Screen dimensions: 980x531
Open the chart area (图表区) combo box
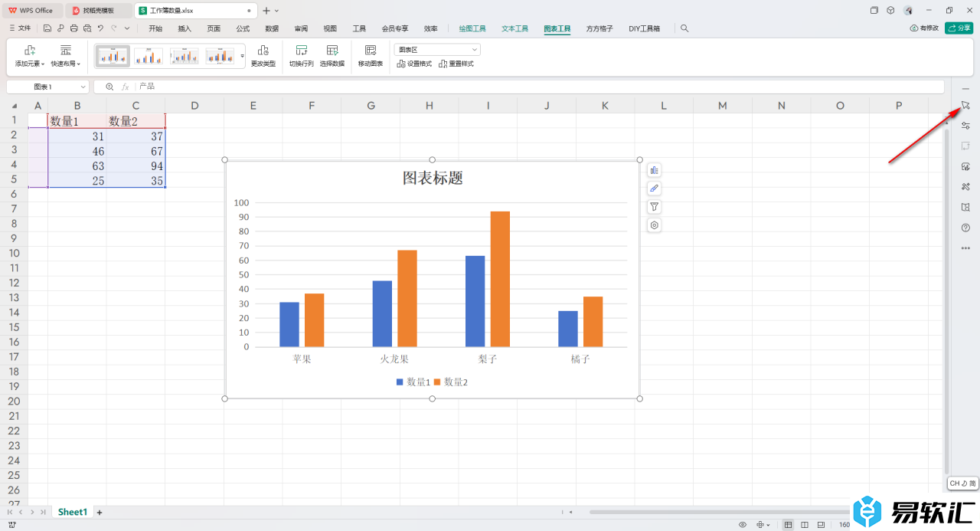[437, 50]
